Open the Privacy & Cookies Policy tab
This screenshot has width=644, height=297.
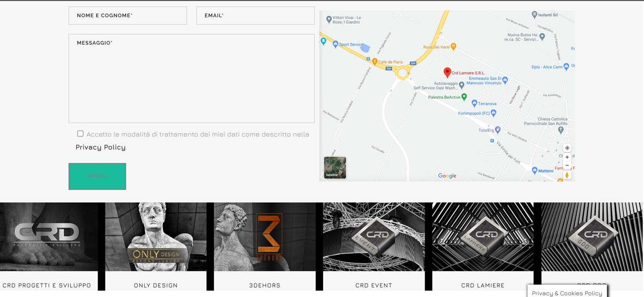point(567,293)
